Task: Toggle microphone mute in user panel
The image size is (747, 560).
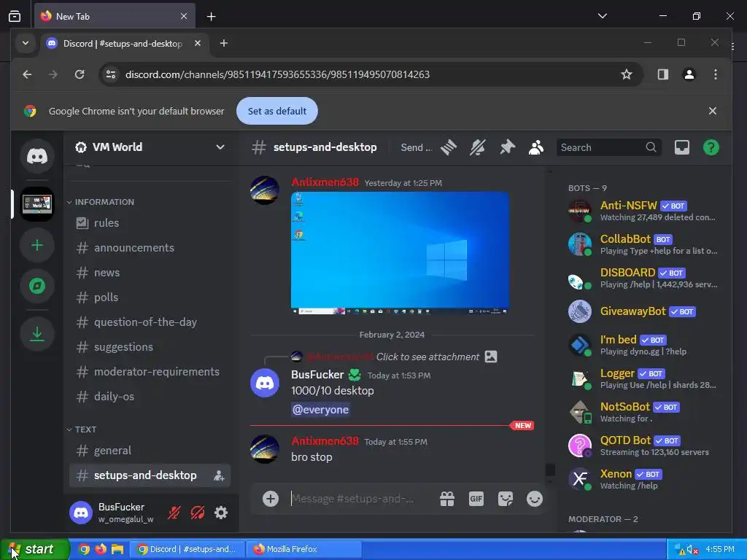Action: [x=174, y=513]
